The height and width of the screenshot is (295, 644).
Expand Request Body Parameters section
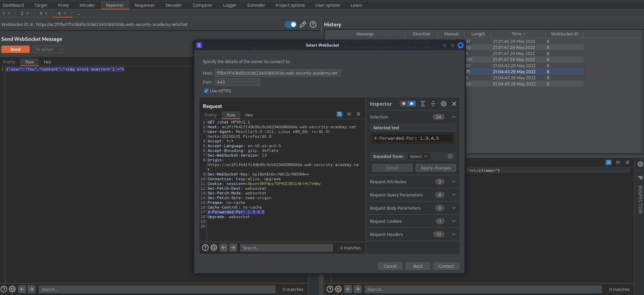[454, 208]
